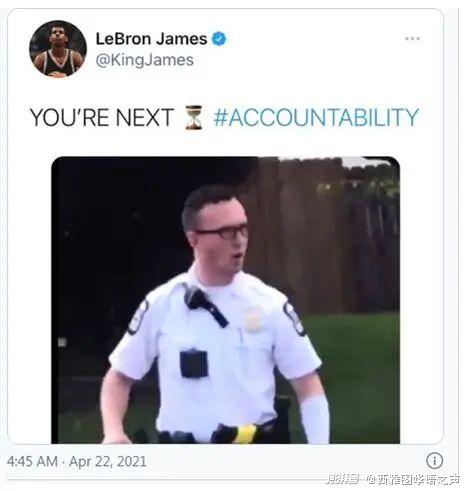The width and height of the screenshot is (466, 491).
Task: Click the yellow taser on the belt
Action: click(x=245, y=433)
